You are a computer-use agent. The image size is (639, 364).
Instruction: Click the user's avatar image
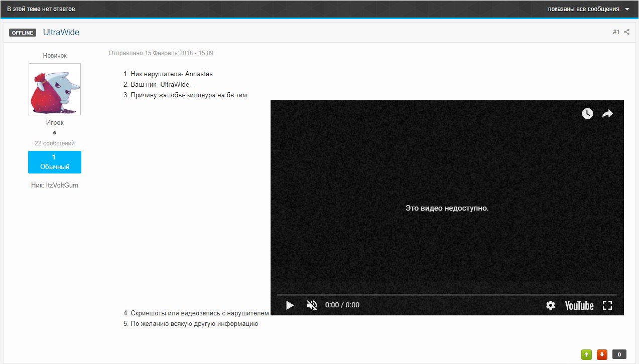55,89
